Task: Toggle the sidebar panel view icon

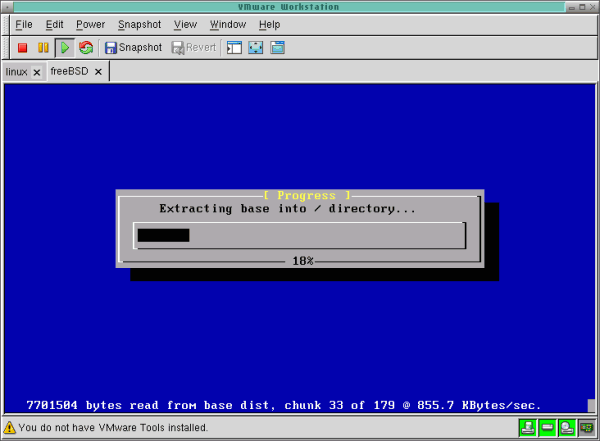Action: (234, 48)
